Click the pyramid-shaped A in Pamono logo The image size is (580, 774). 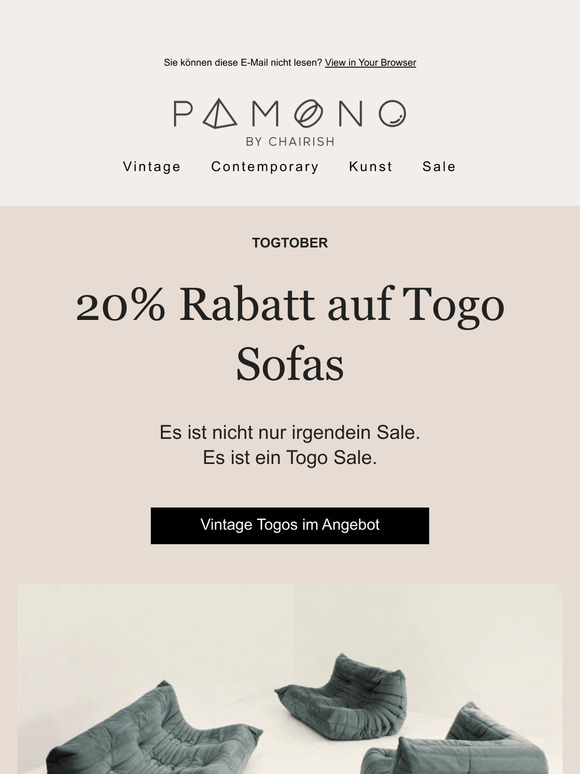pyautogui.click(x=220, y=113)
